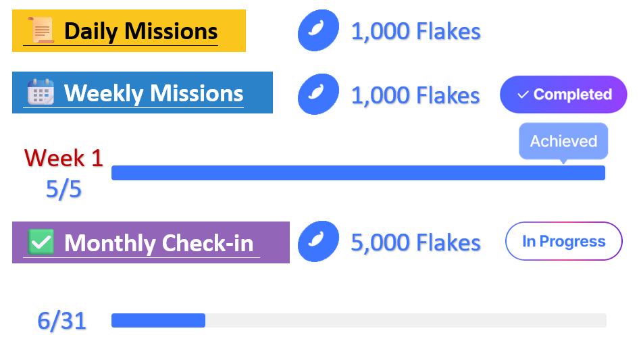641x364 pixels.
Task: Click the scroll icon beside Daily Missions
Action: 41,30
